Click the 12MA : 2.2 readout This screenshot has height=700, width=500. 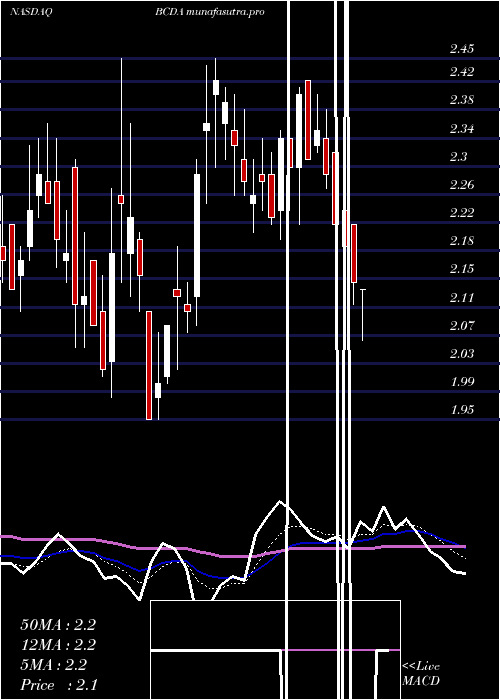tap(58, 645)
